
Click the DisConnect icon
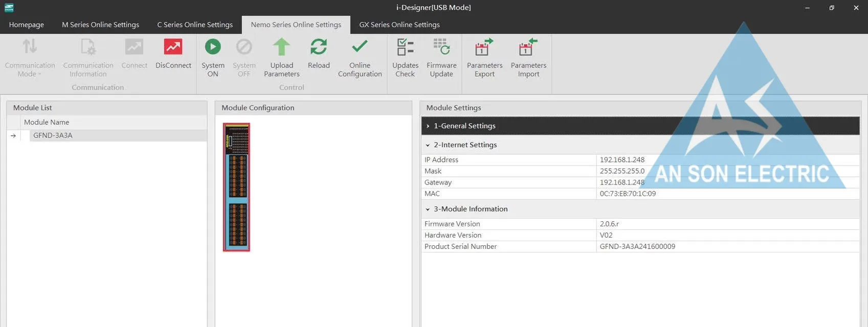[173, 47]
